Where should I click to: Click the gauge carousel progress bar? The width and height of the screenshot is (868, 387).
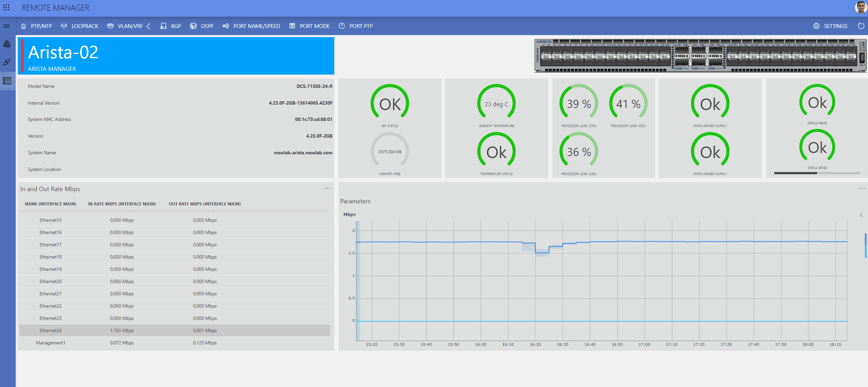click(817, 173)
